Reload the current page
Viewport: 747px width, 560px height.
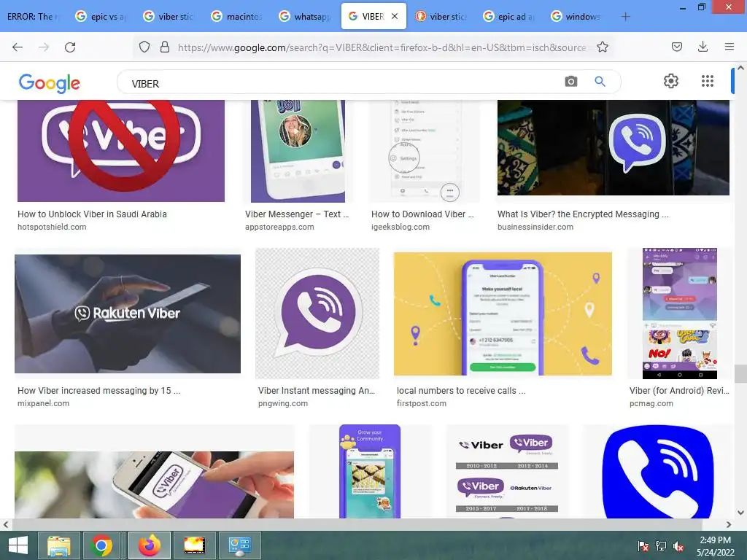click(x=70, y=47)
